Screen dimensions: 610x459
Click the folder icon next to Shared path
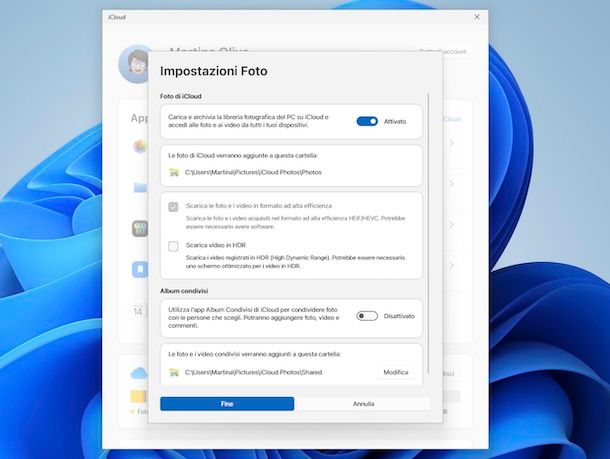pyautogui.click(x=174, y=372)
